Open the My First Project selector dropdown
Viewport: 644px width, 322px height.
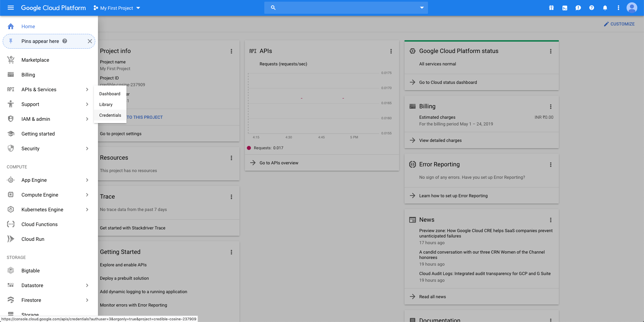click(116, 8)
